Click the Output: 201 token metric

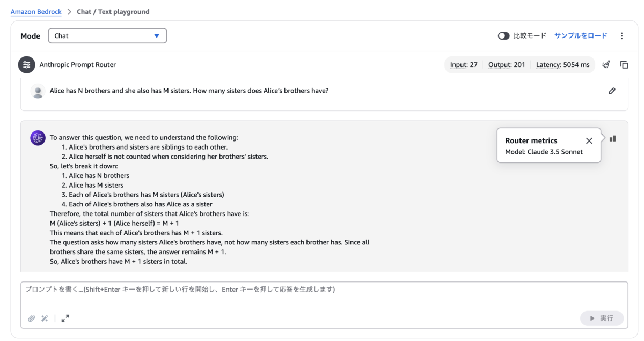[x=507, y=65]
